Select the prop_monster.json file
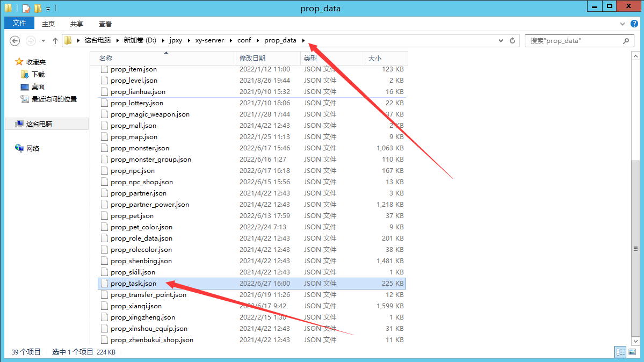644x362 pixels. 140,148
